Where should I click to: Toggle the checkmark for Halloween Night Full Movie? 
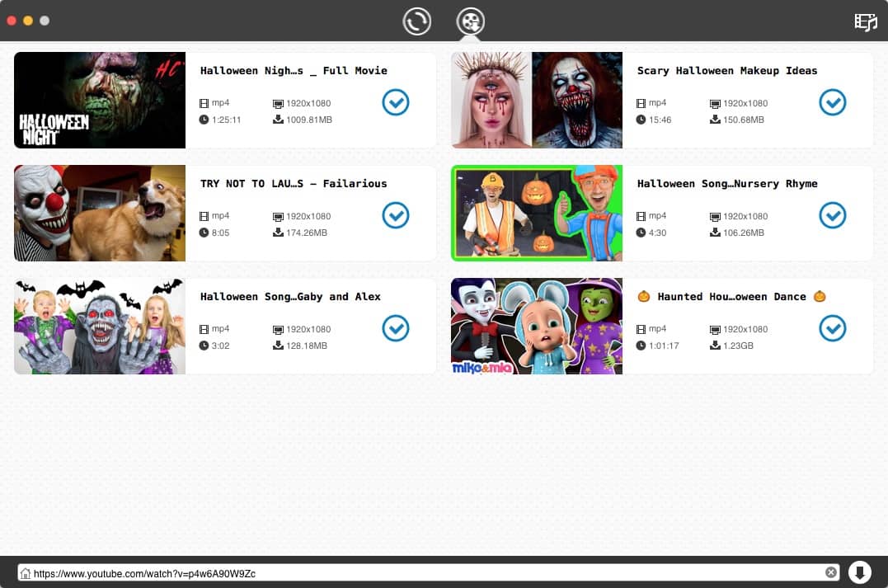click(x=395, y=102)
